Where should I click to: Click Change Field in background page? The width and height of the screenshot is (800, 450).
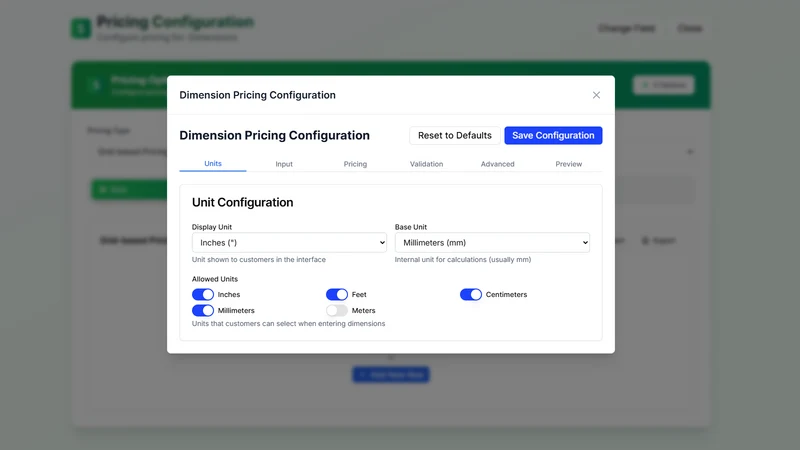[x=626, y=28]
